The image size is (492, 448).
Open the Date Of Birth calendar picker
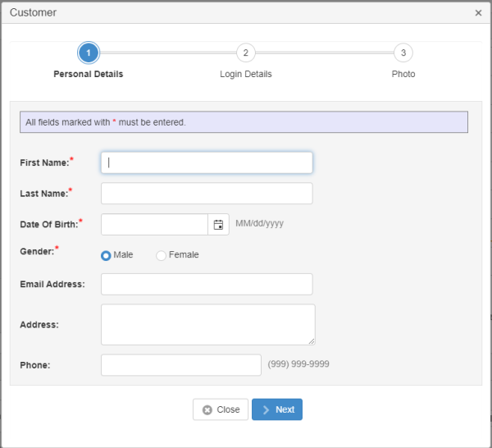coord(218,224)
